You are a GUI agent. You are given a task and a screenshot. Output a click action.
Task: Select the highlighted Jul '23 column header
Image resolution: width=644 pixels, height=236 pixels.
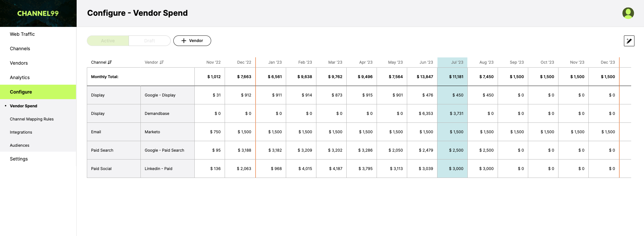pyautogui.click(x=452, y=62)
